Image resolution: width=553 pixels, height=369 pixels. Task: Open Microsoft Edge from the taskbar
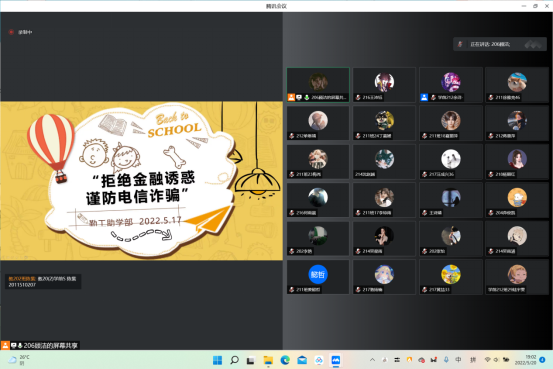coord(285,360)
